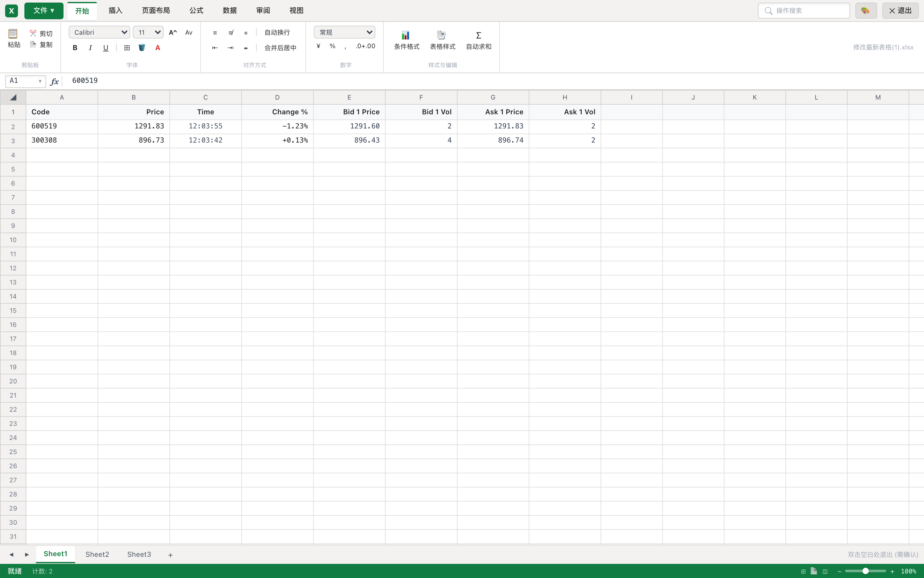Click the select-all corner triangle
924x578 pixels.
(x=13, y=98)
